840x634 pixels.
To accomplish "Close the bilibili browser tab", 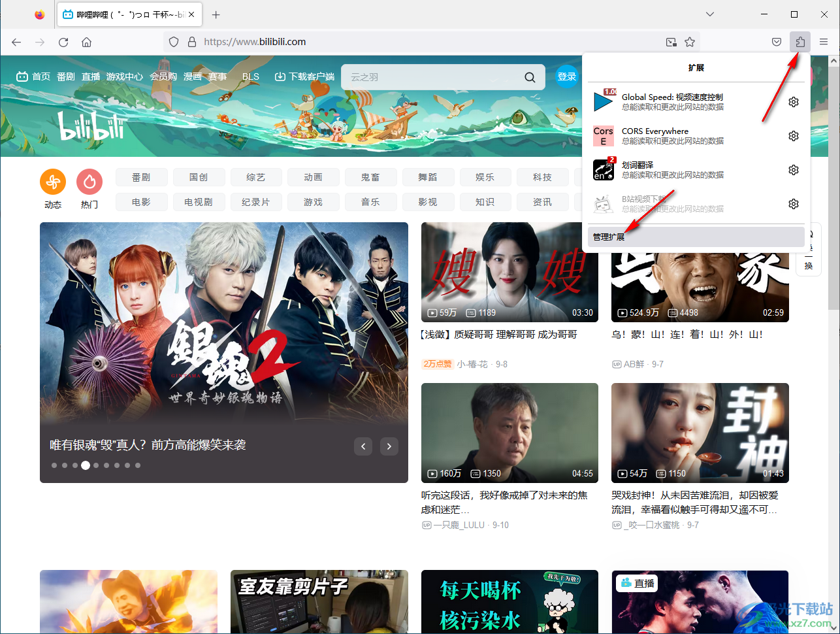I will tap(191, 14).
